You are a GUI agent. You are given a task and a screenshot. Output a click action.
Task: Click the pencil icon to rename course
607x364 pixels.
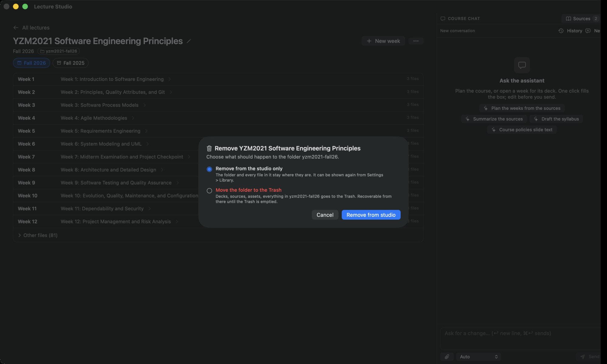[189, 41]
